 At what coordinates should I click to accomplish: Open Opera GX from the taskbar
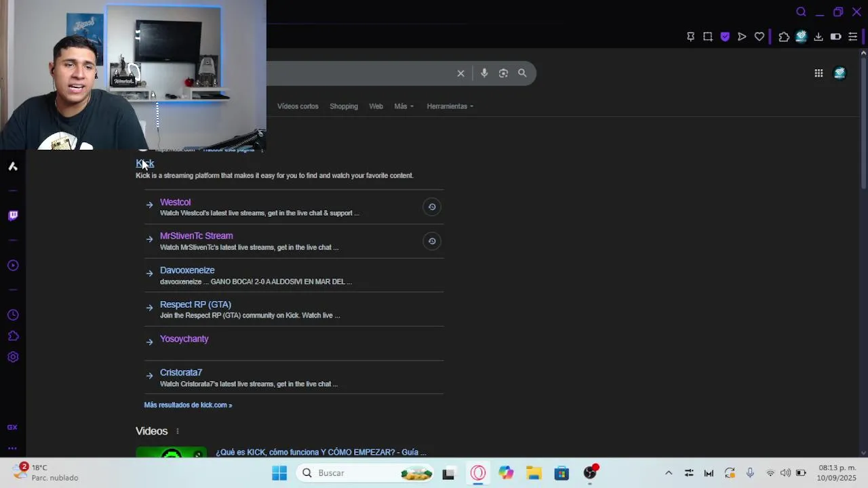[x=478, y=473]
